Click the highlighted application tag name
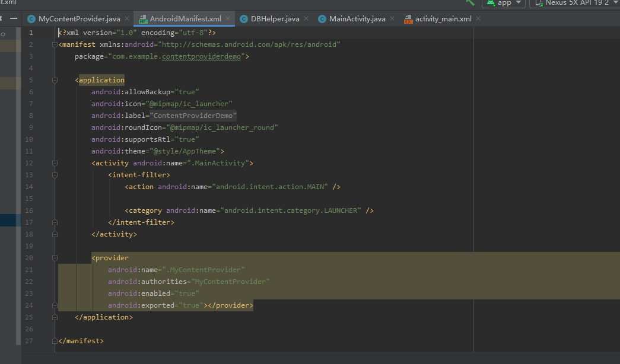Image resolution: width=620 pixels, height=364 pixels. click(x=101, y=80)
